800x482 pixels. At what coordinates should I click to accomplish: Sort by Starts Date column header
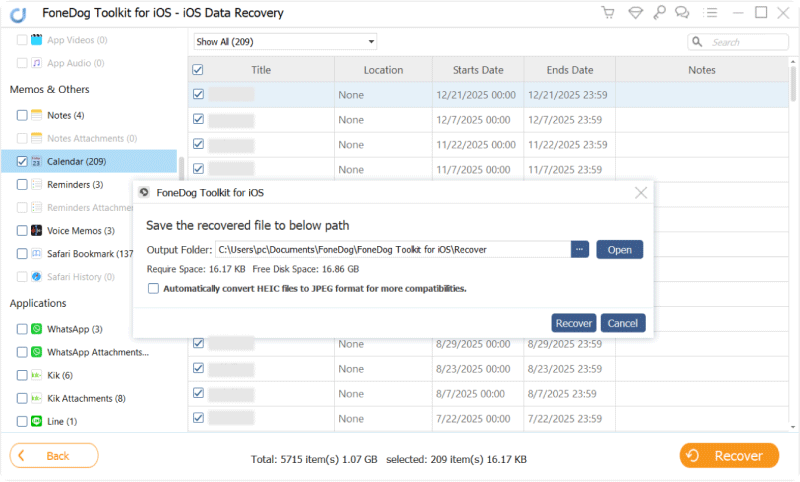[x=477, y=70]
